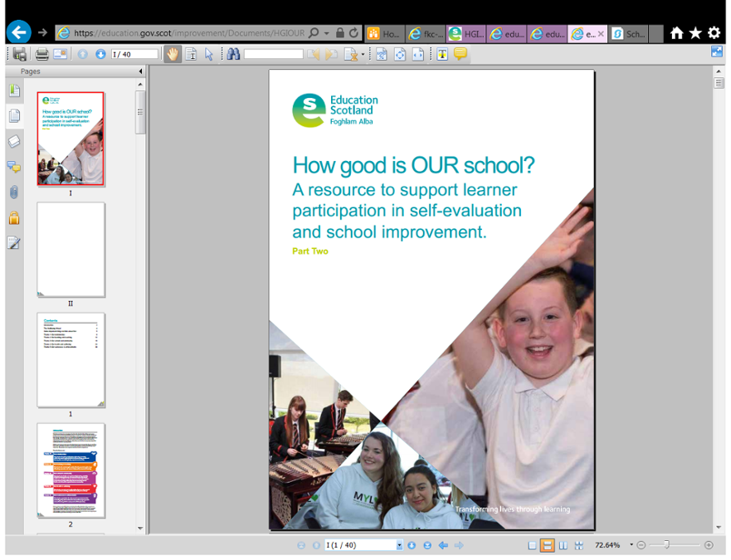This screenshot has width=731, height=560.
Task: Open the attachments paperclip panel
Action: 14,192
